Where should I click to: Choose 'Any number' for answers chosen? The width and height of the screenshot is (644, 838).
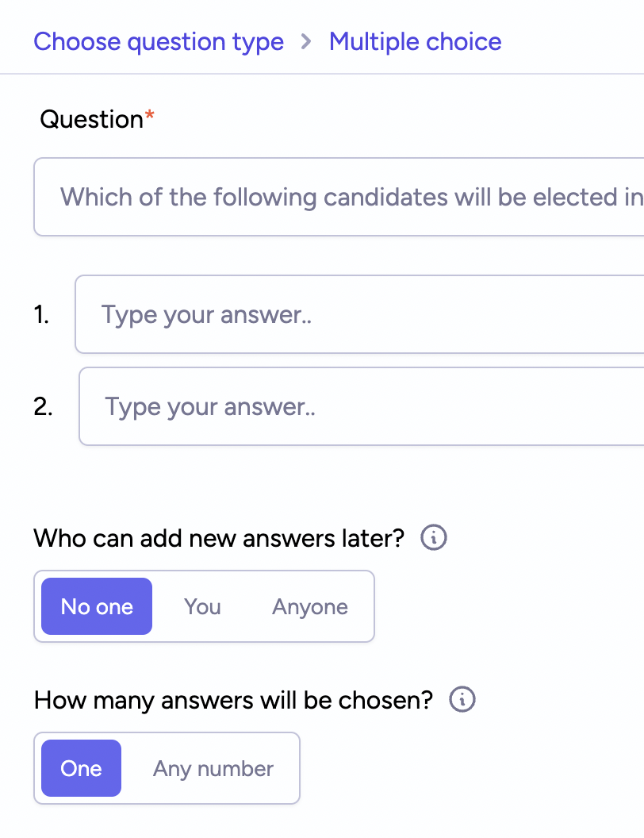[213, 768]
